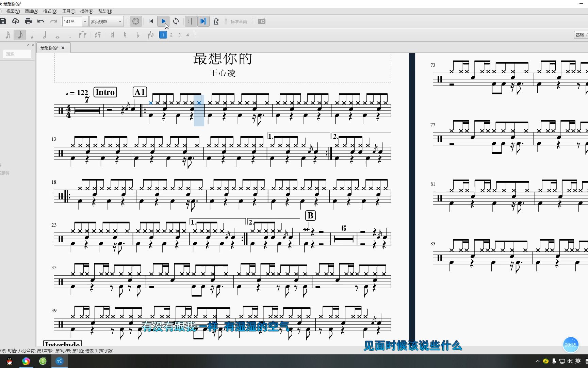Select voice 2
This screenshot has width=588, height=368.
[x=171, y=35]
